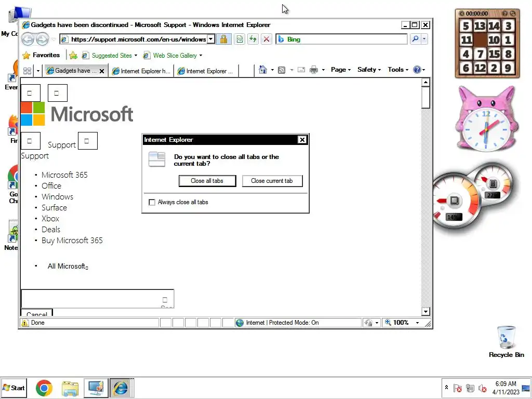Expand the address bar URL dropdown
The height and width of the screenshot is (399, 532).
[x=211, y=39]
